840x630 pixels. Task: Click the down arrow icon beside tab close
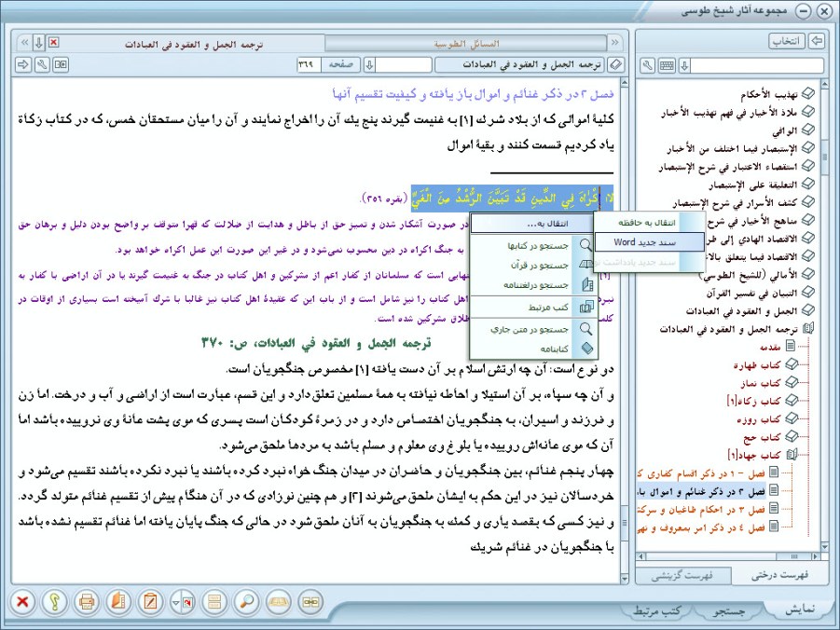(38, 42)
